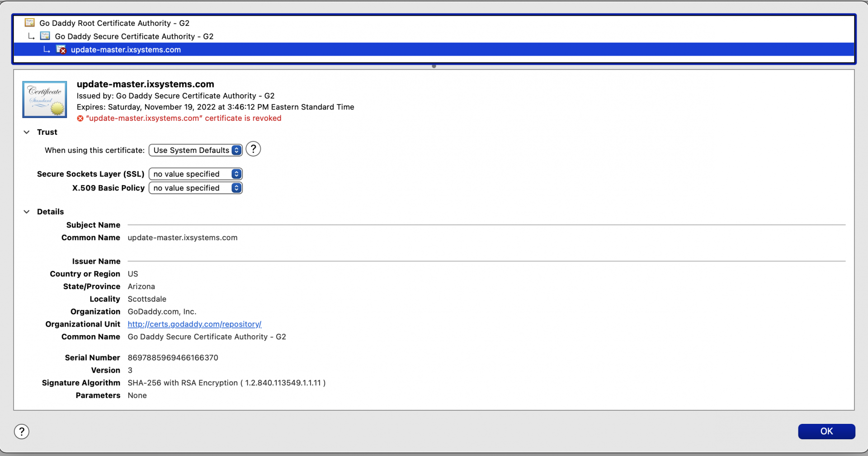Open the certs.godaddy.com repository link
Screen dimensions: 868x456
coord(194,324)
